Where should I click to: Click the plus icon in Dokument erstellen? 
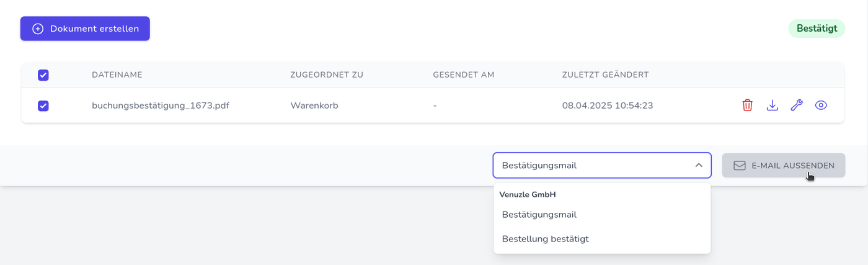pos(38,29)
